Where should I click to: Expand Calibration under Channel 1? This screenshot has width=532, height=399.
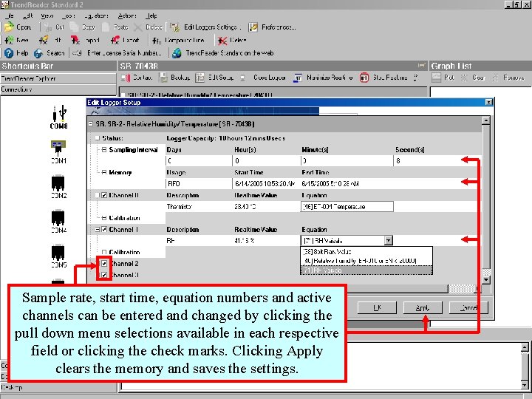(x=104, y=252)
